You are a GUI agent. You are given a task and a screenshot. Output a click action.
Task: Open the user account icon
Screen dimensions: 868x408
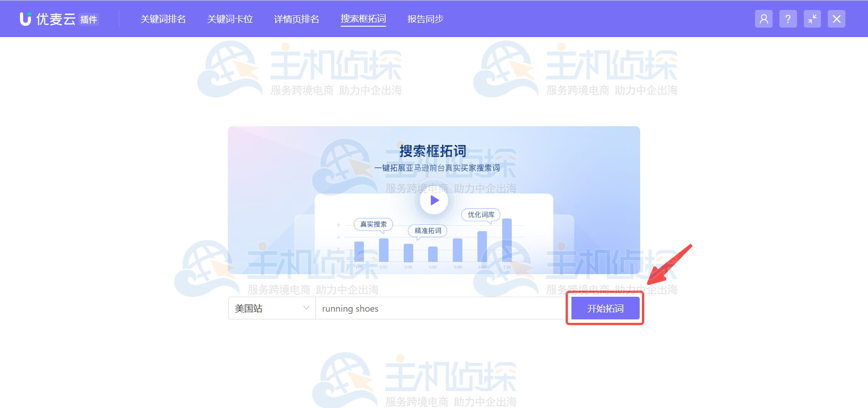(764, 19)
